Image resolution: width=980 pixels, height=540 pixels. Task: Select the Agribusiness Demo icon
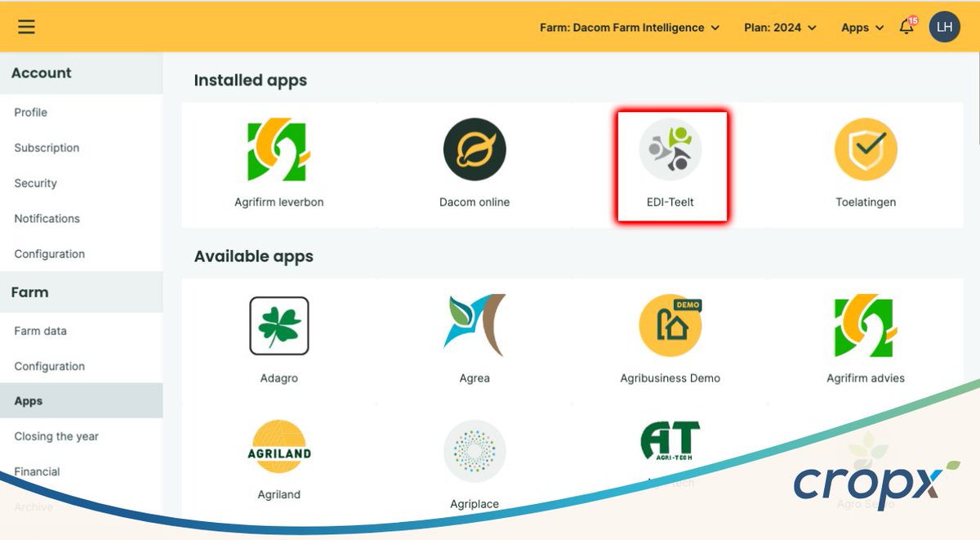tap(670, 326)
